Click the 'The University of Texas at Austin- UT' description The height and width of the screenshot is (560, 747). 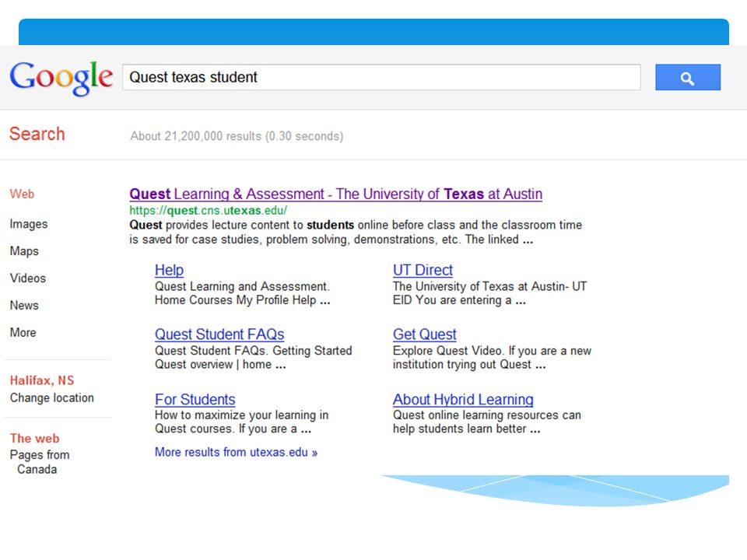pos(489,293)
